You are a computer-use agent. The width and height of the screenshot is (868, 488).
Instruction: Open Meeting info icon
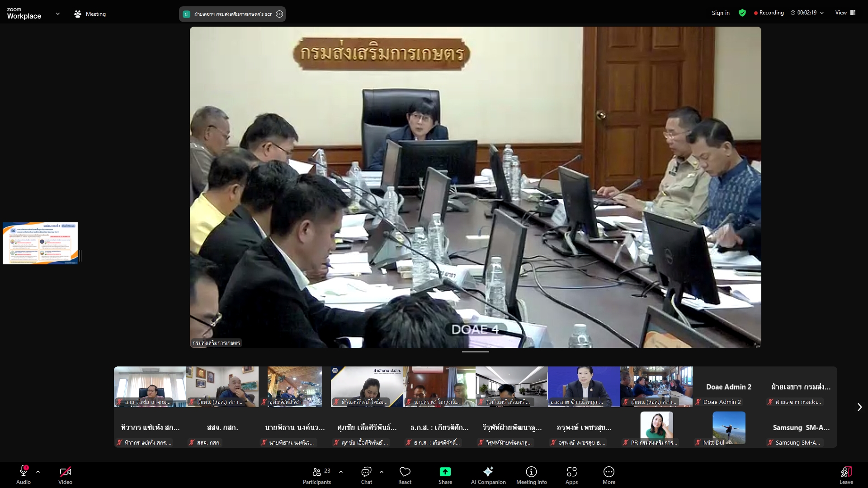(531, 472)
